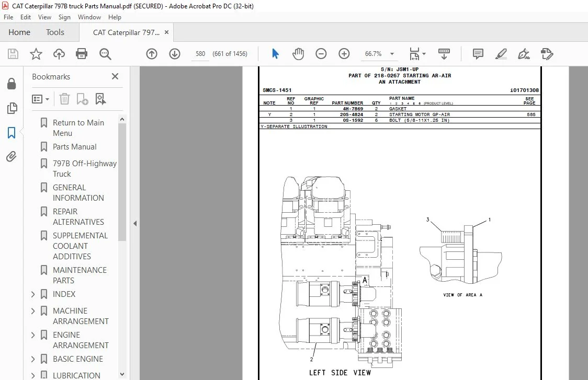Collapse the navigation pane with the side arrow
Screen dimensions: 588x380
[x=135, y=223]
